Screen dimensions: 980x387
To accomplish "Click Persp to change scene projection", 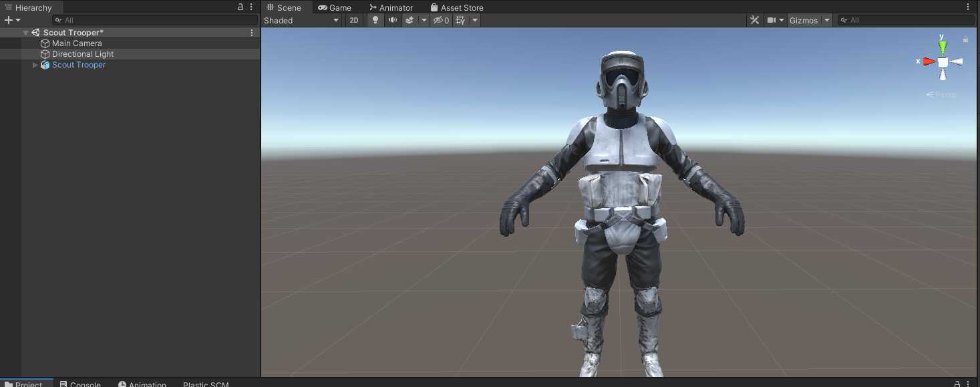I will (x=942, y=94).
